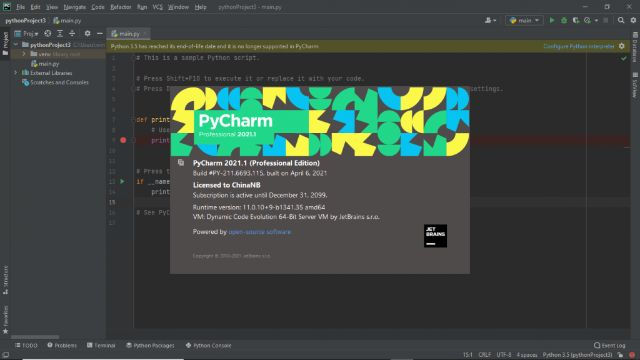640x360 pixels.
Task: Toggle tool window bars icon at bottom left
Action: (6, 355)
